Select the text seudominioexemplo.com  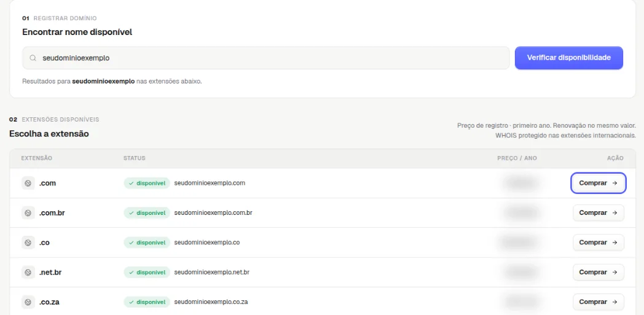(x=210, y=183)
